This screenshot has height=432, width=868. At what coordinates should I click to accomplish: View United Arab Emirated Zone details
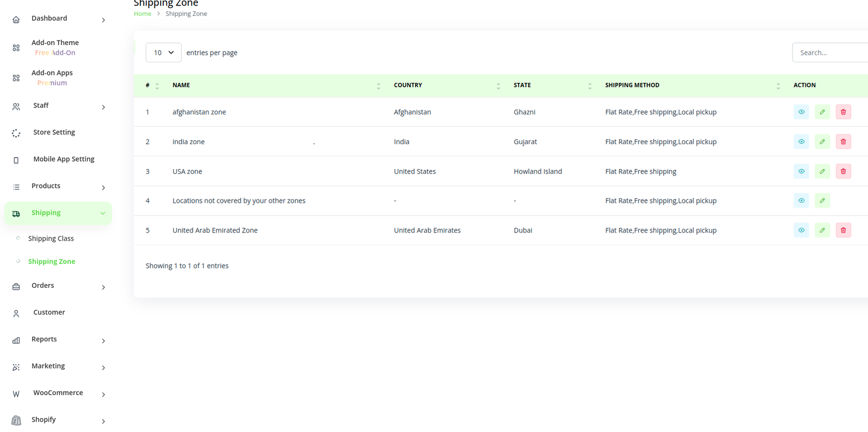click(x=801, y=230)
